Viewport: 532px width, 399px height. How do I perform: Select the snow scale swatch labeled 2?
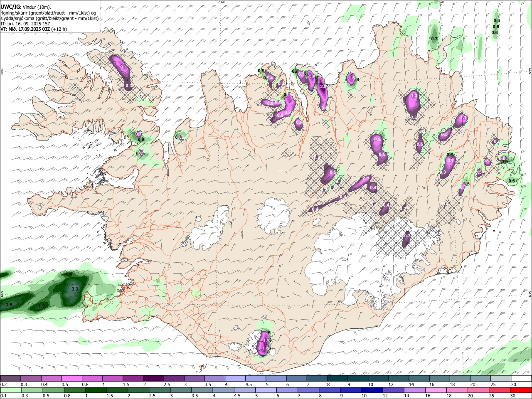[153, 378]
